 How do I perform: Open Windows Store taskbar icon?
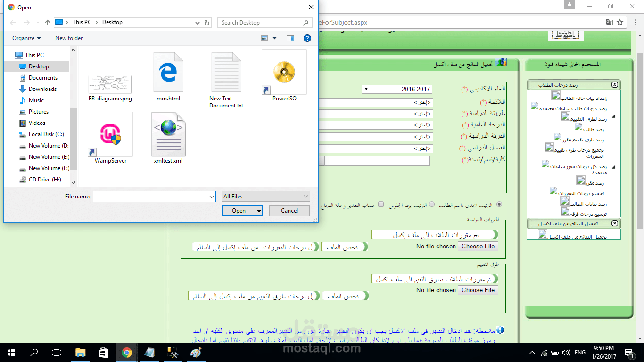[x=103, y=352]
